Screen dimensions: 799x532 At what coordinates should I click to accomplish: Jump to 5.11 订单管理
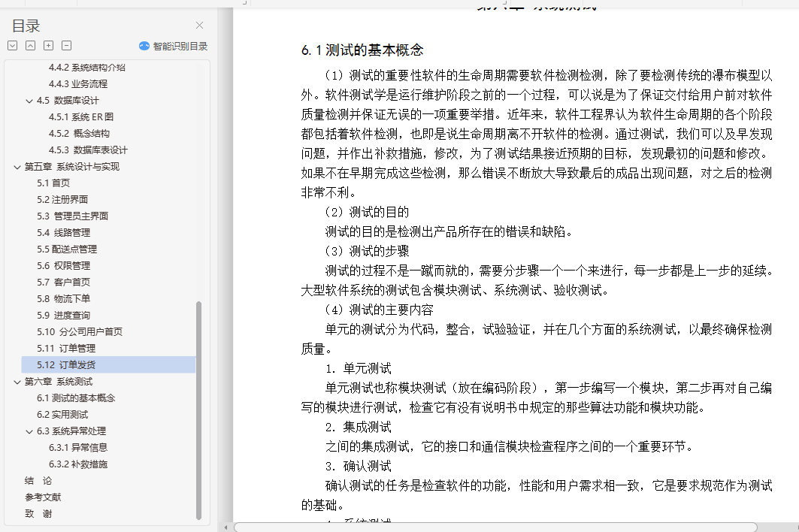[x=65, y=349]
